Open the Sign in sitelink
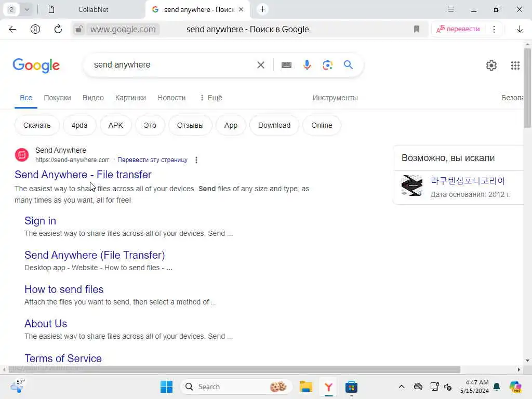Screen dimensions: 532x399 pyautogui.click(x=41, y=221)
